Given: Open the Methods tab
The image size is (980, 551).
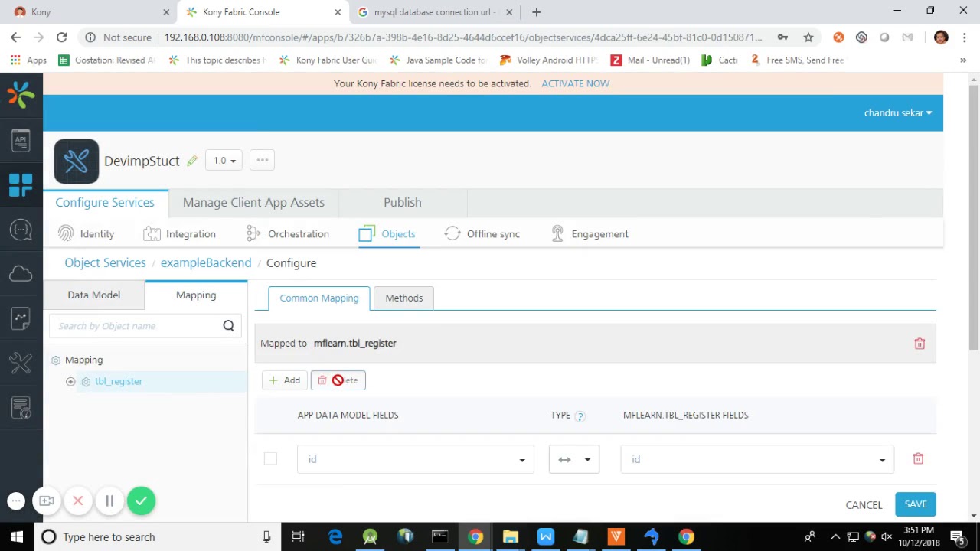Looking at the screenshot, I should (403, 298).
